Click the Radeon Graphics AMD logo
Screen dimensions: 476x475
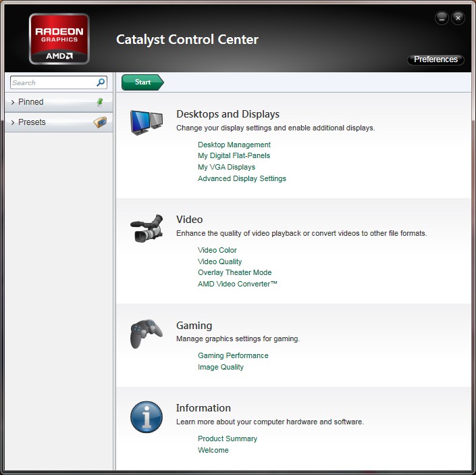pyautogui.click(x=59, y=39)
